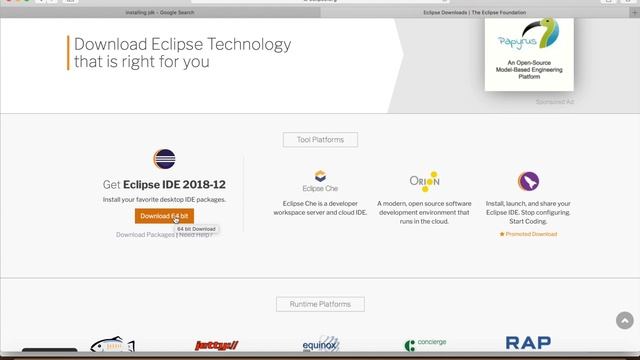Click the 'Get Eclipse IDE 2018-12' heading

tap(164, 184)
